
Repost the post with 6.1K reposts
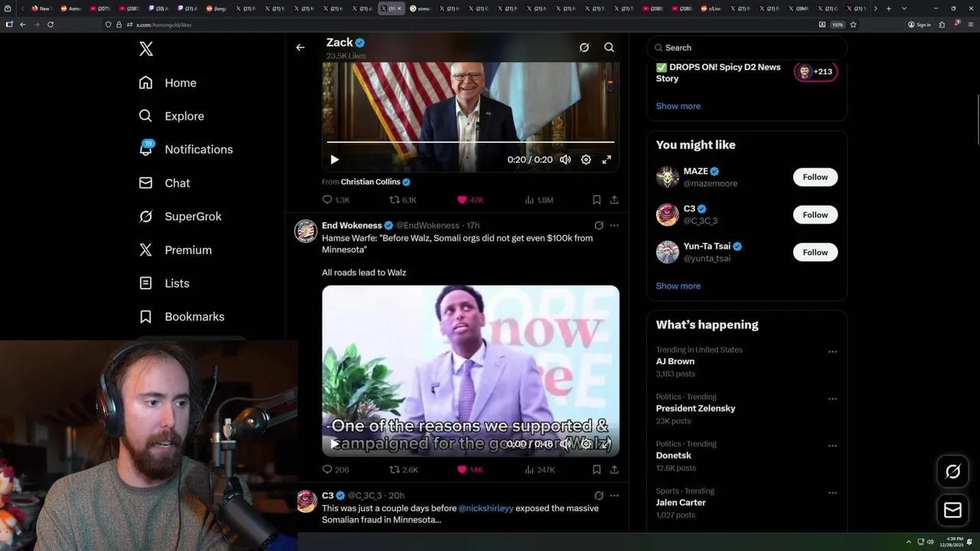pyautogui.click(x=403, y=200)
